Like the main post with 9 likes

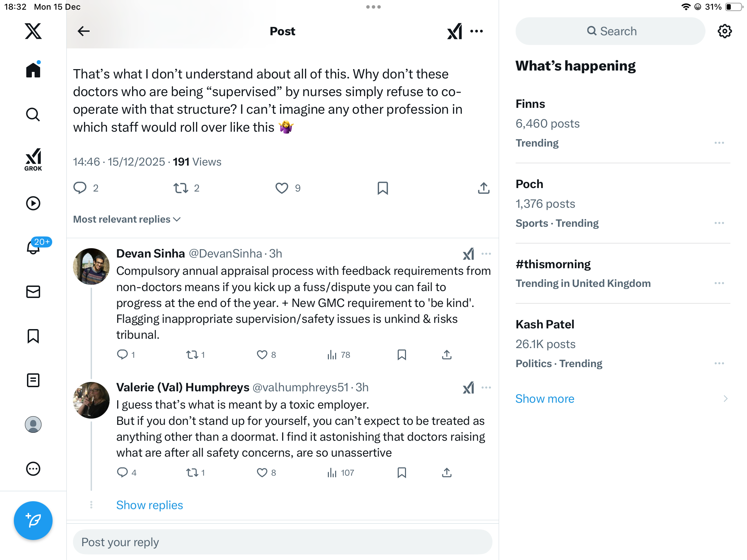point(282,188)
